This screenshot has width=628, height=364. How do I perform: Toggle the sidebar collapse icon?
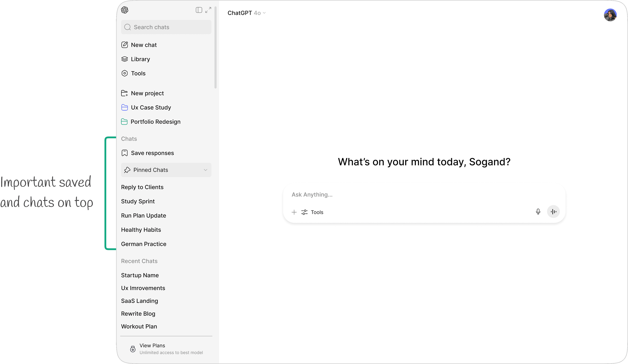tap(199, 10)
